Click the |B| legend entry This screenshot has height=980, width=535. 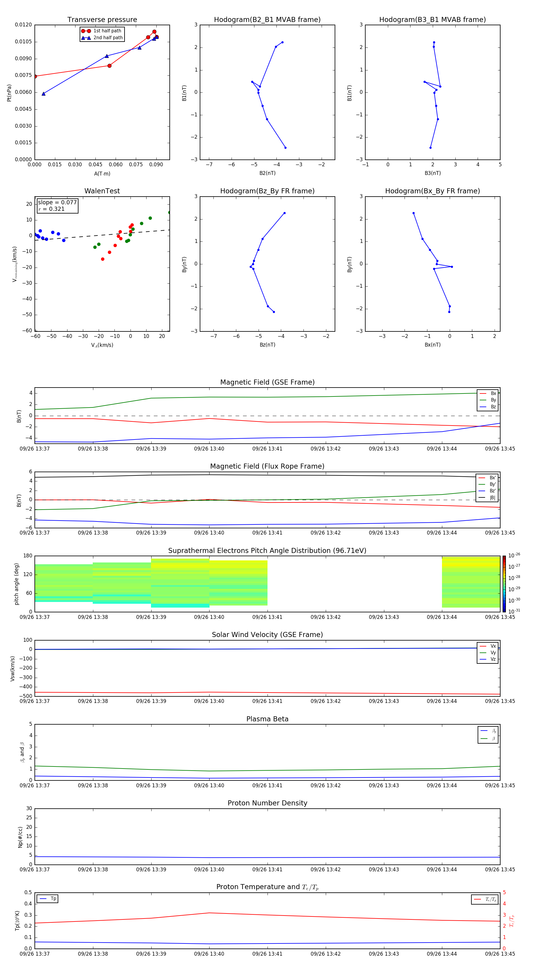[x=487, y=498]
